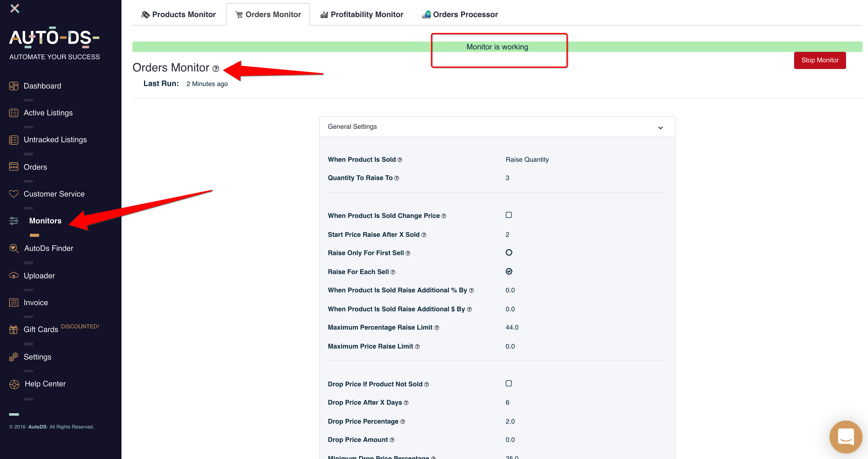Open the Profitability Monitor tab
Viewport: 868px width, 459px height.
[362, 14]
